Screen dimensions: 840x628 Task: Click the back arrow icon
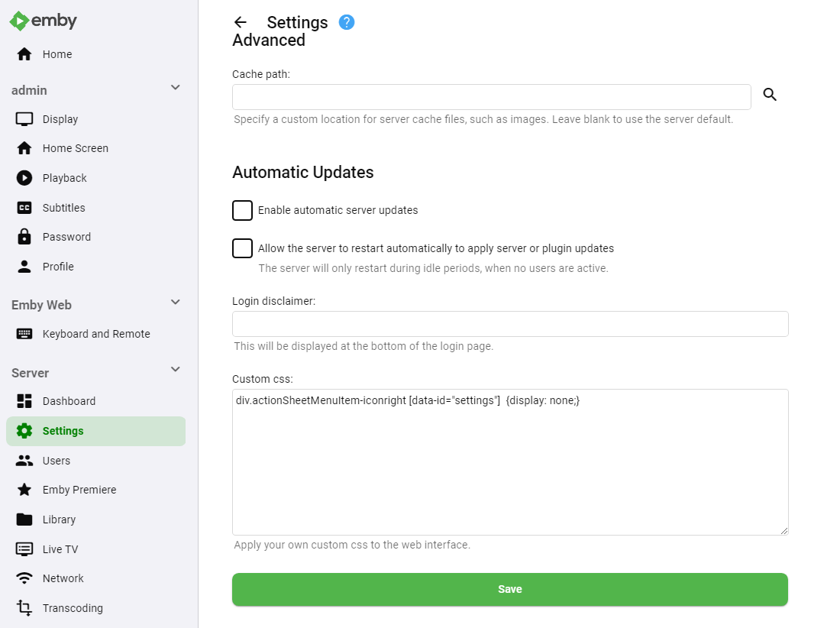click(x=241, y=22)
